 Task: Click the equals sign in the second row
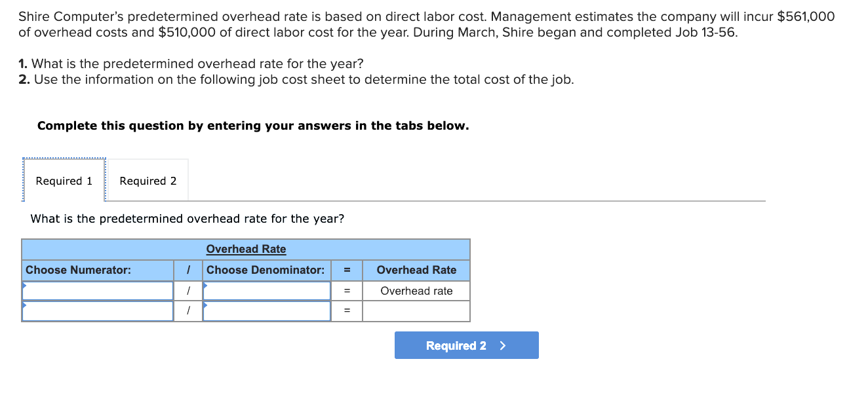tap(347, 310)
